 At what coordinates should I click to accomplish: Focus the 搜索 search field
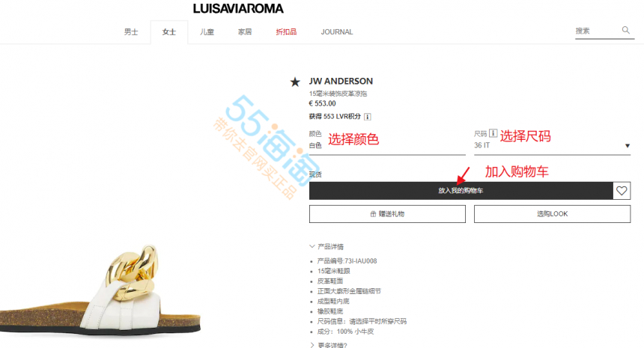[x=596, y=31]
